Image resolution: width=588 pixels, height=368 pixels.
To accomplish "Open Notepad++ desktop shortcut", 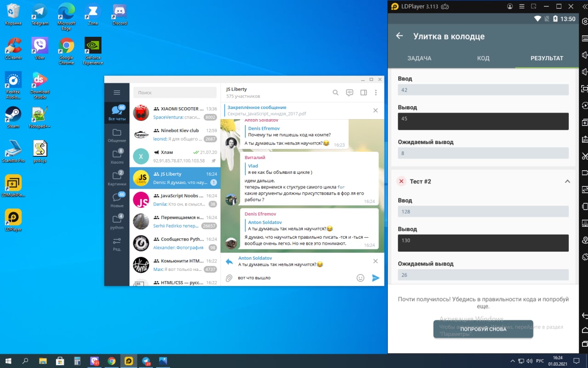I will point(40,117).
